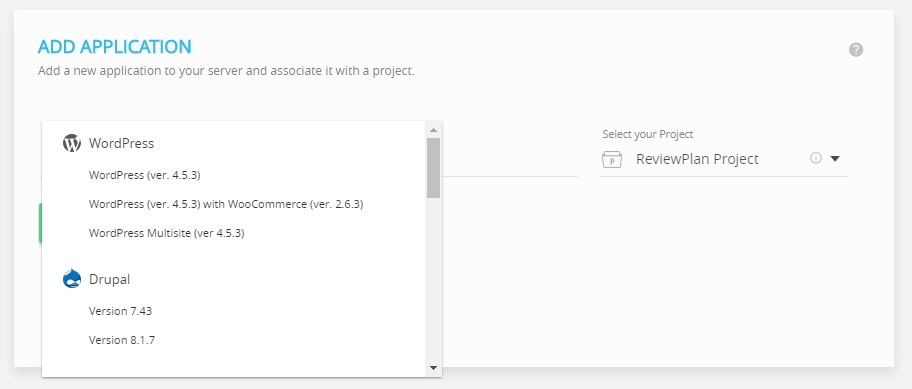This screenshot has height=389, width=912.
Task: Open the help question mark icon
Action: click(856, 49)
